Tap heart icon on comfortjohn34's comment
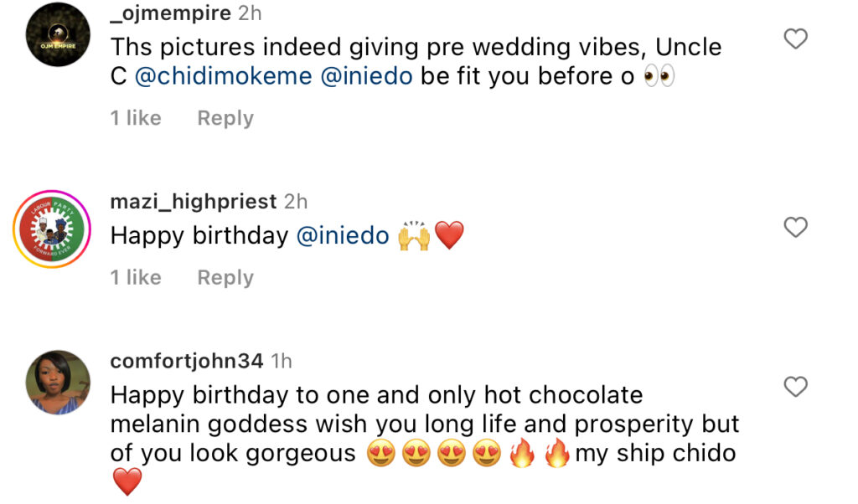This screenshot has width=858, height=504. (x=794, y=387)
